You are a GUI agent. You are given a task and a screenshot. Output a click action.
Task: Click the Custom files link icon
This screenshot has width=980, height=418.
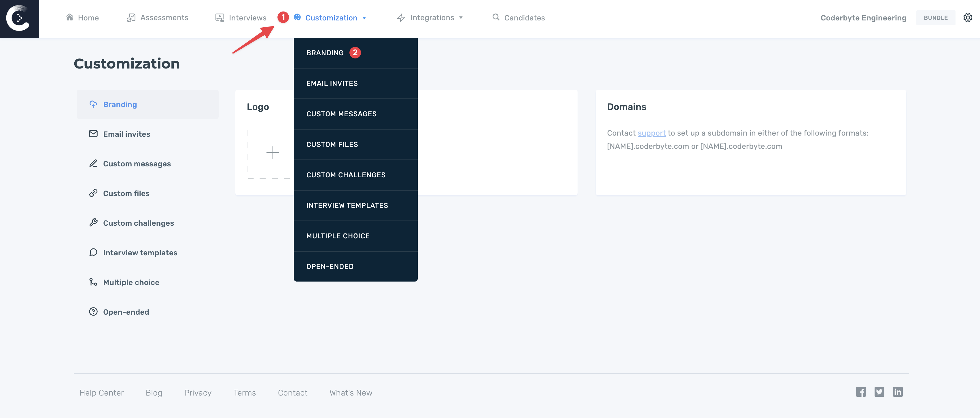[93, 193]
